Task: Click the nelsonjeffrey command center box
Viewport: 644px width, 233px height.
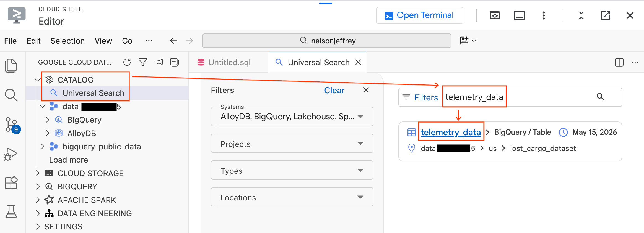Action: [327, 41]
